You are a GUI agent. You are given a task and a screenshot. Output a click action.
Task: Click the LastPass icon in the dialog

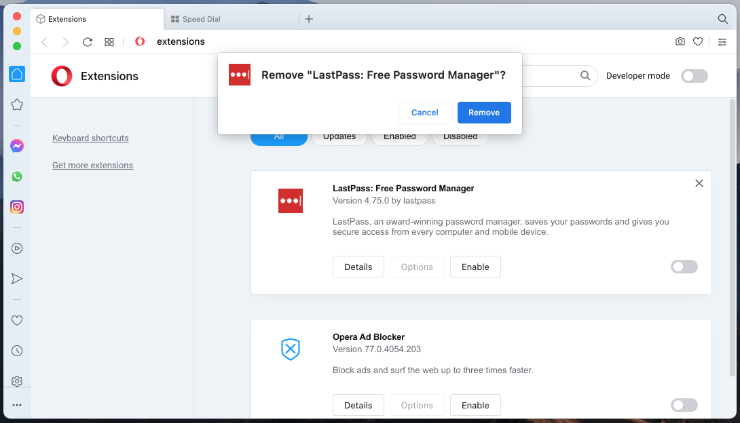[x=240, y=75]
